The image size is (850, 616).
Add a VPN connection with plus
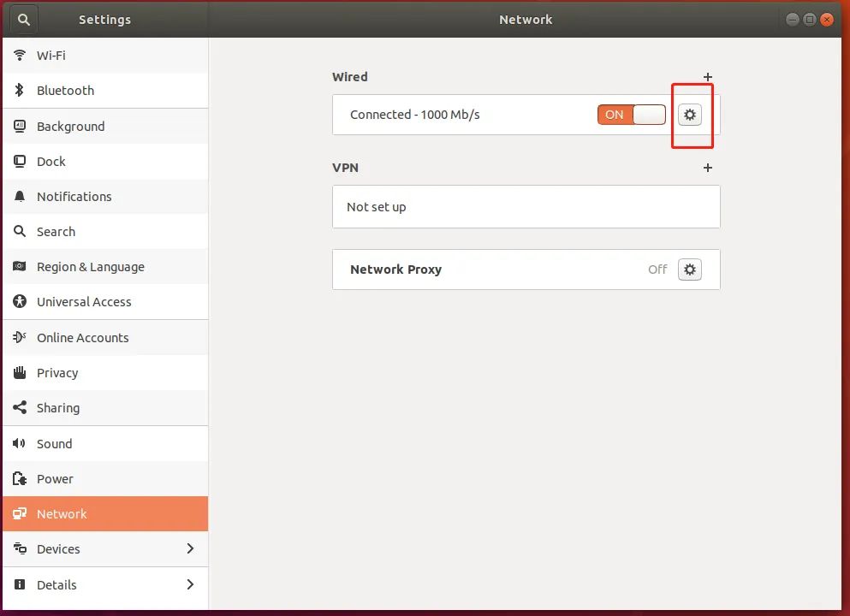(x=707, y=168)
